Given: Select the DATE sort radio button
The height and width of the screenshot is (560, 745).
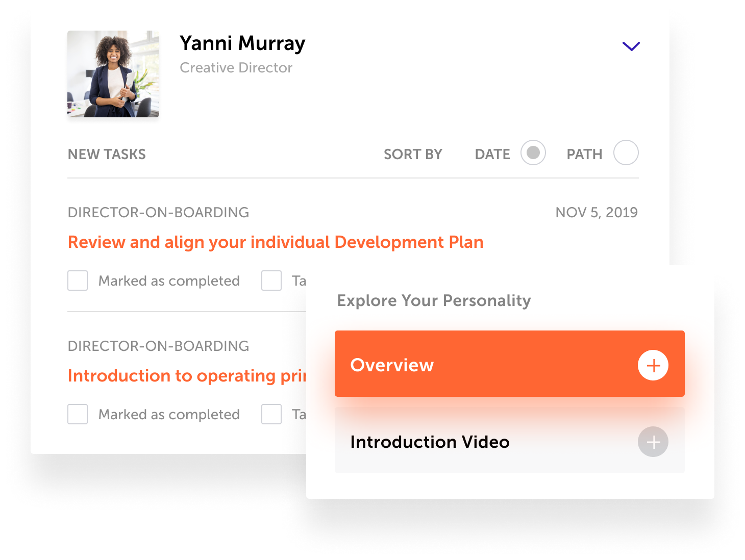Looking at the screenshot, I should pyautogui.click(x=533, y=152).
